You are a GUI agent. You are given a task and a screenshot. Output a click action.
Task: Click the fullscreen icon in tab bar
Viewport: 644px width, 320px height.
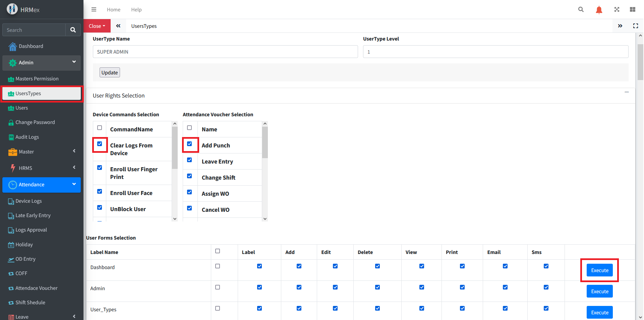click(x=635, y=26)
